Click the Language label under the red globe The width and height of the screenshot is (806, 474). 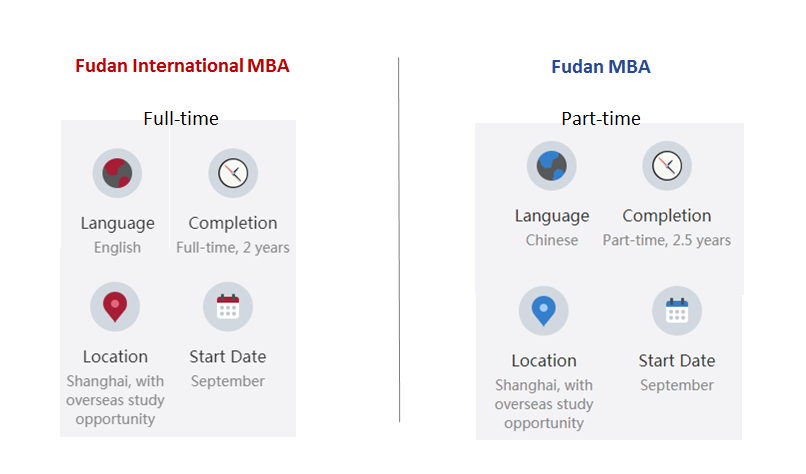117,224
